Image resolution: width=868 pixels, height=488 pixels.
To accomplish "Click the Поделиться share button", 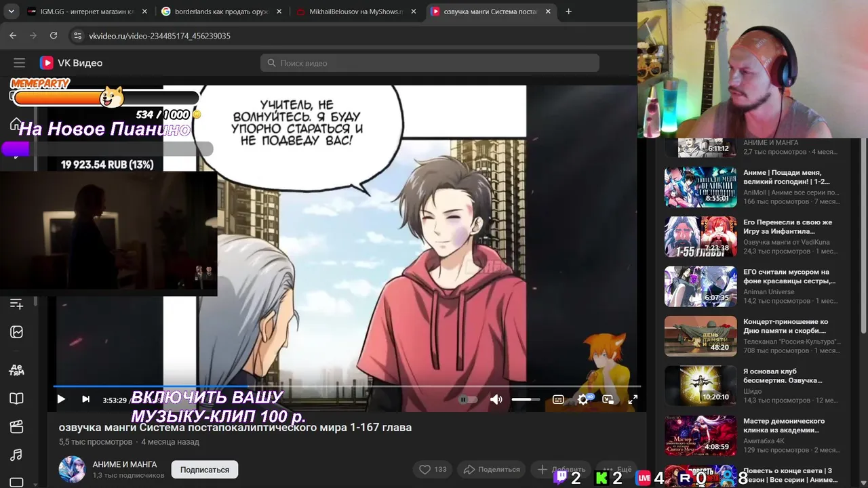I will coord(492,469).
